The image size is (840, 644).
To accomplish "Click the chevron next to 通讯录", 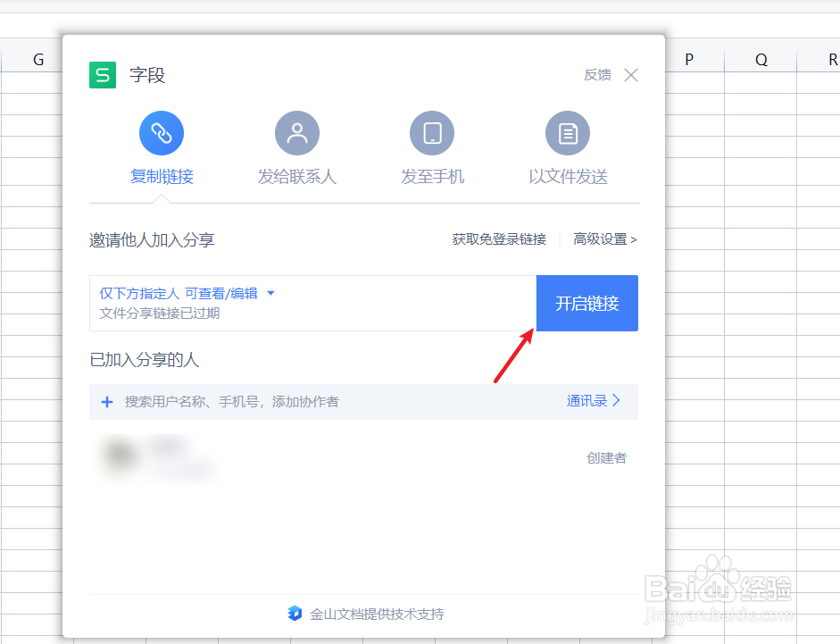I will click(x=616, y=400).
